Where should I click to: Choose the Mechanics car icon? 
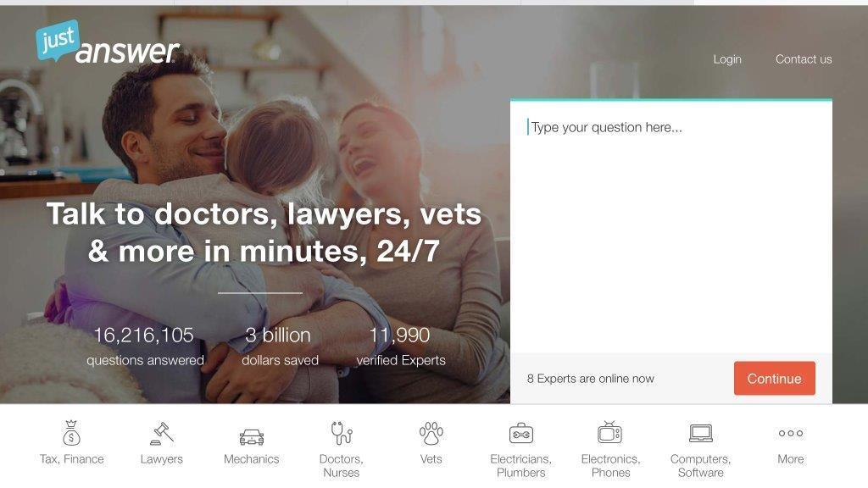pyautogui.click(x=251, y=437)
